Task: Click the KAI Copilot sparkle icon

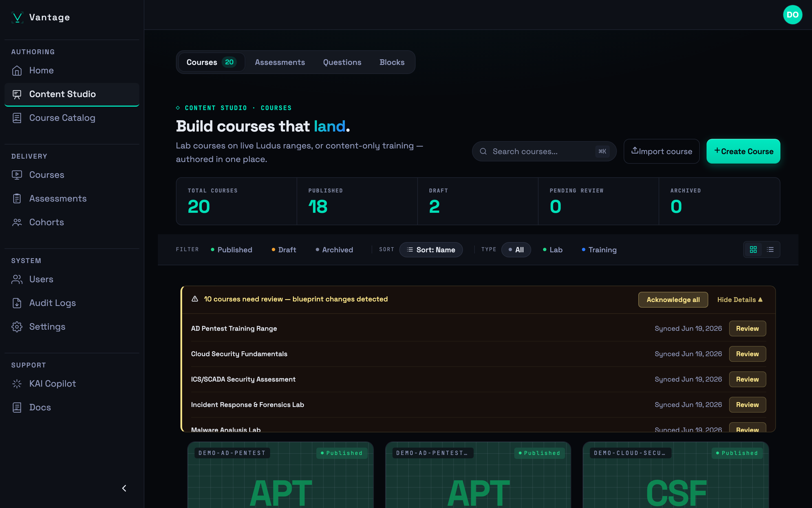Action: [17, 384]
